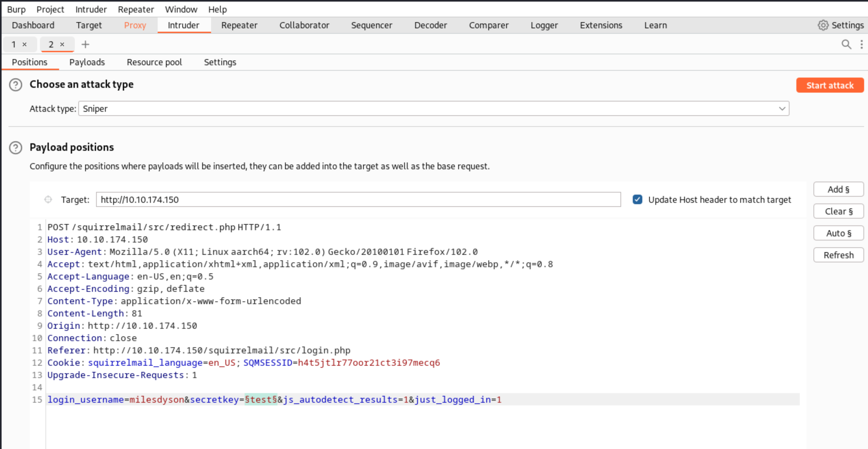Uncheck Update Host header to match target
Screen dimensions: 868x449
pyautogui.click(x=638, y=199)
